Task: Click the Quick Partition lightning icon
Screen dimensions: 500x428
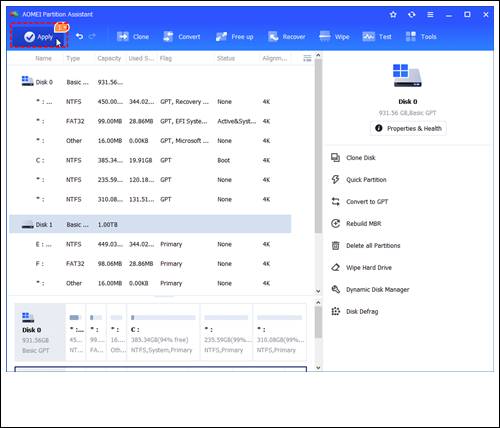Action: (x=335, y=179)
